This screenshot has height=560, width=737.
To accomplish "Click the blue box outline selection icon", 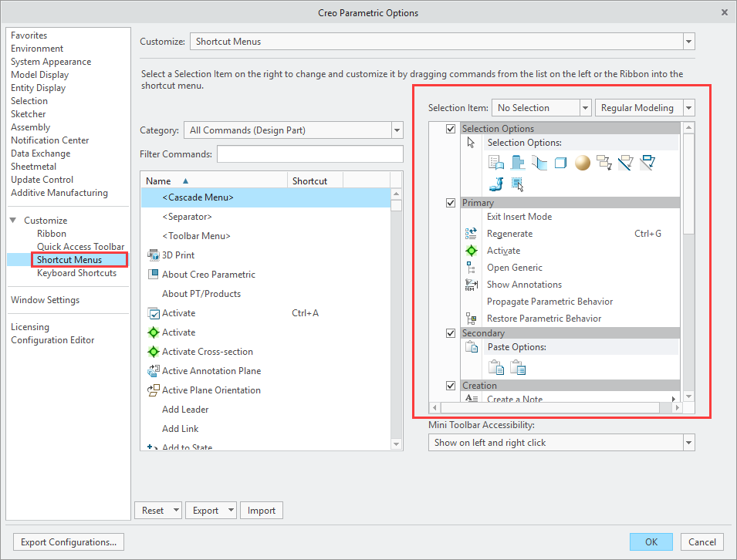I will 561,163.
